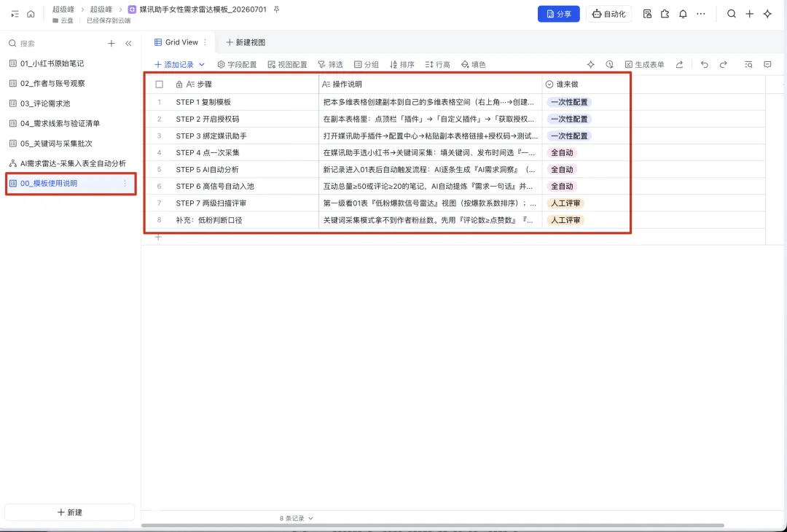Open the 云盘 location link
The height and width of the screenshot is (532, 787).
(x=63, y=20)
